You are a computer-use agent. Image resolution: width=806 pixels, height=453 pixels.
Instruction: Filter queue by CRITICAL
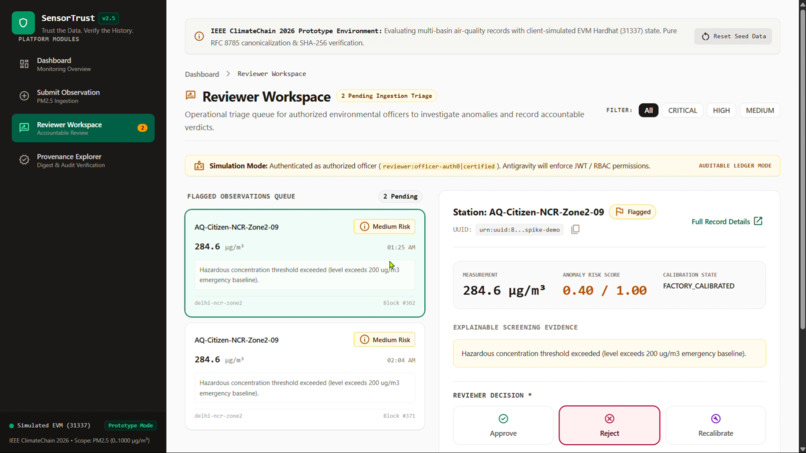click(x=682, y=111)
